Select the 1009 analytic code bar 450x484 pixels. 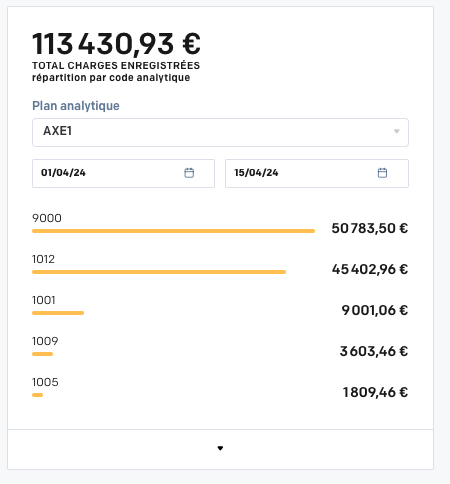click(x=42, y=354)
